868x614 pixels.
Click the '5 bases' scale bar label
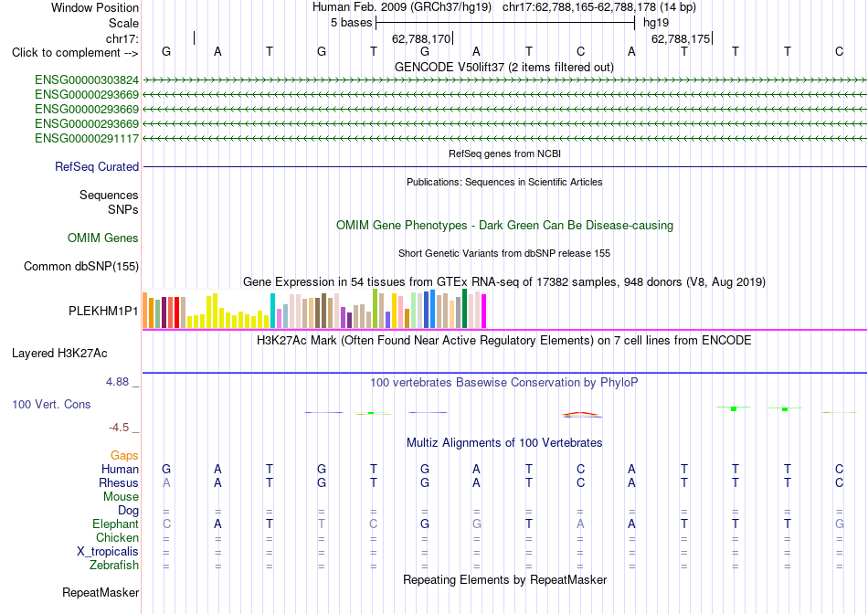click(352, 23)
